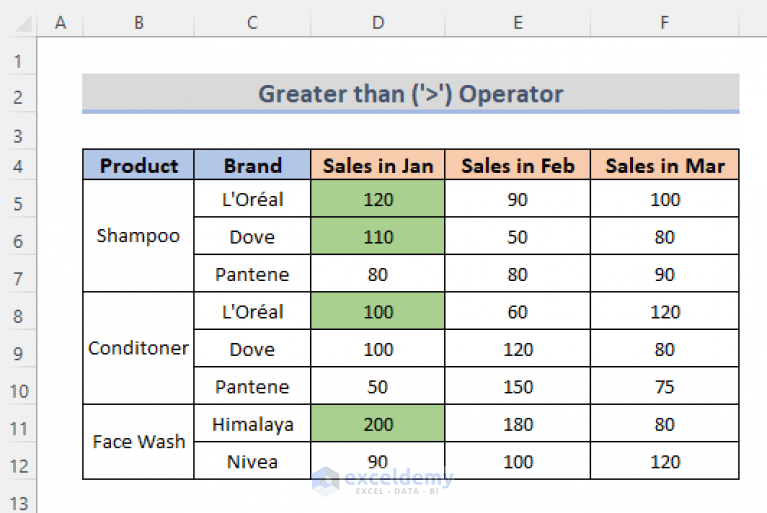Click the 'Nivea' brand cell
This screenshot has width=767, height=513.
(252, 461)
